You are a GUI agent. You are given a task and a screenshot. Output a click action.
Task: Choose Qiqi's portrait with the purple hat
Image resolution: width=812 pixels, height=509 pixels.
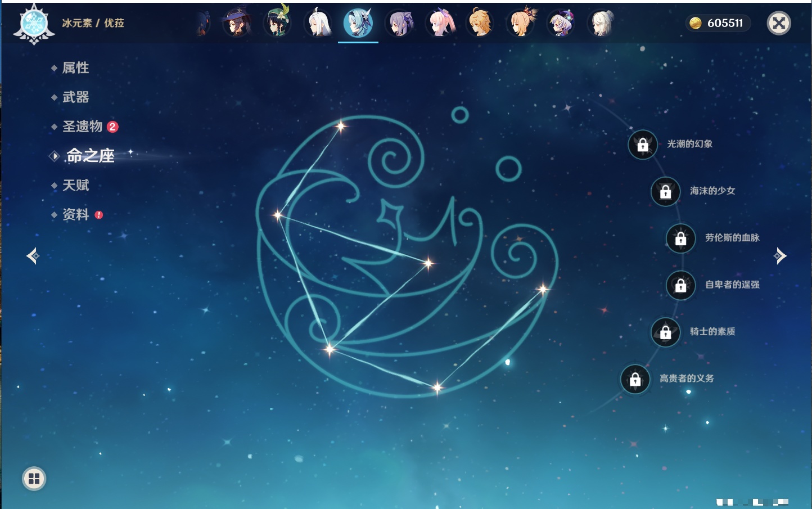click(561, 23)
